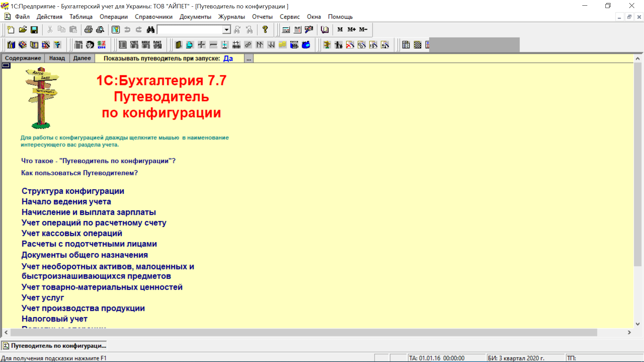Click the ПЛАТ payment order icon
The image size is (644, 362).
click(x=157, y=45)
